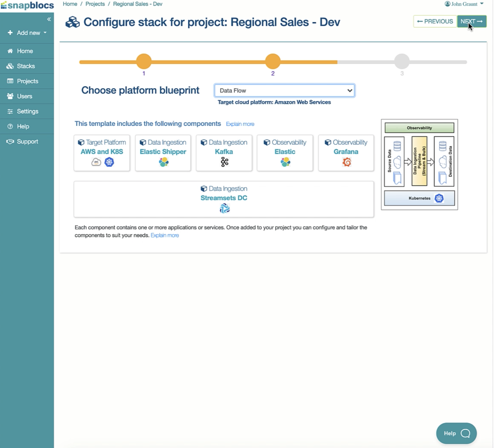Click the Grafana logo icon

coord(346,162)
